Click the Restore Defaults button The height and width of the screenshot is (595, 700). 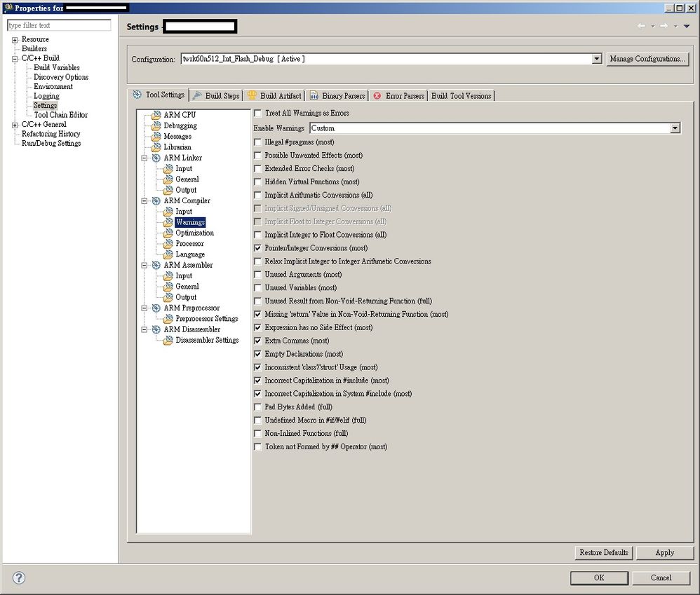tap(604, 553)
